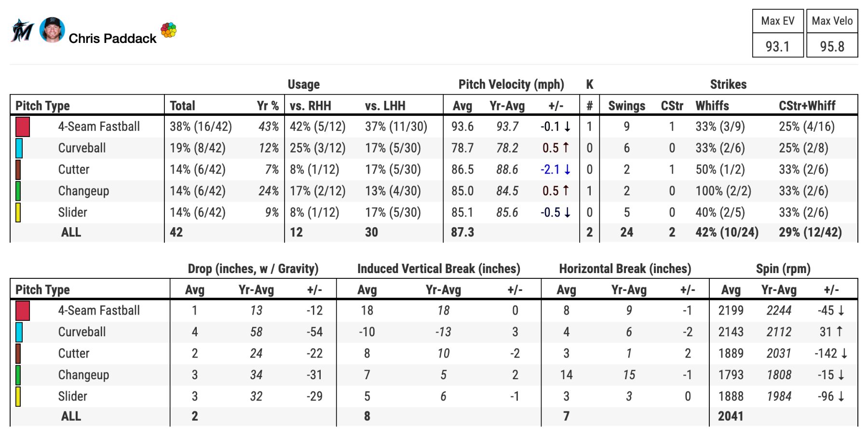This screenshot has width=868, height=440.
Task: Click the Miami Marlins team logo
Action: (x=22, y=31)
